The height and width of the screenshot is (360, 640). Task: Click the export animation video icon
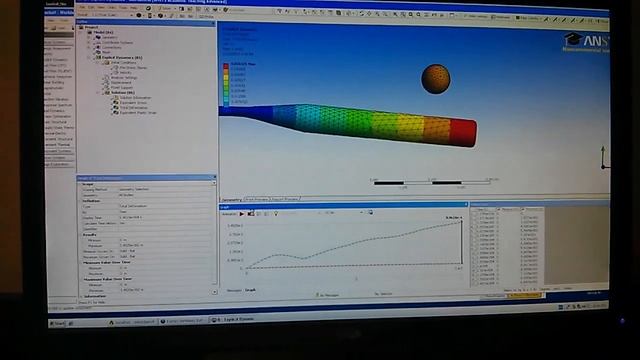click(370, 212)
